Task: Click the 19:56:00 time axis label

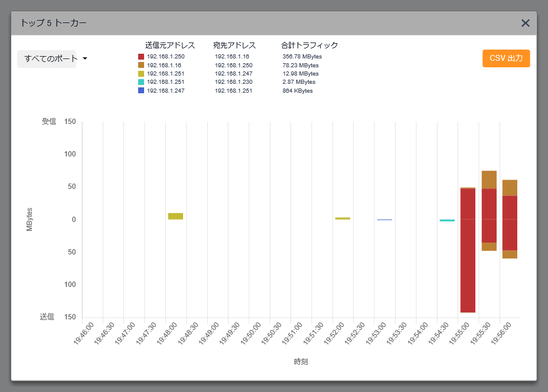Action: coord(501,334)
